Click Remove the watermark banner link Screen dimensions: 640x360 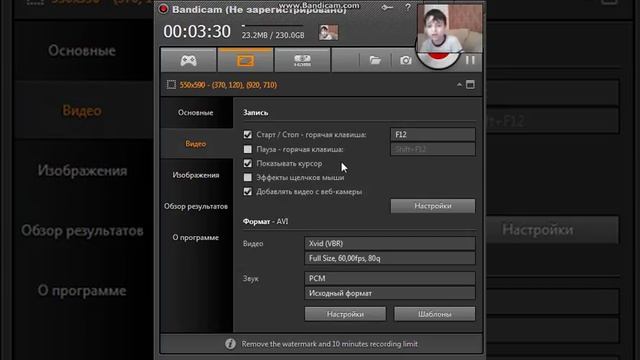click(329, 344)
